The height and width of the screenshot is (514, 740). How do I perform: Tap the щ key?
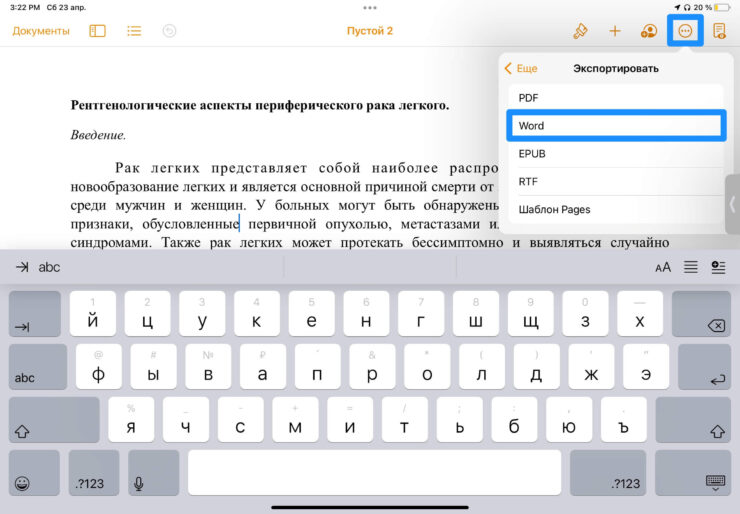[x=530, y=314]
